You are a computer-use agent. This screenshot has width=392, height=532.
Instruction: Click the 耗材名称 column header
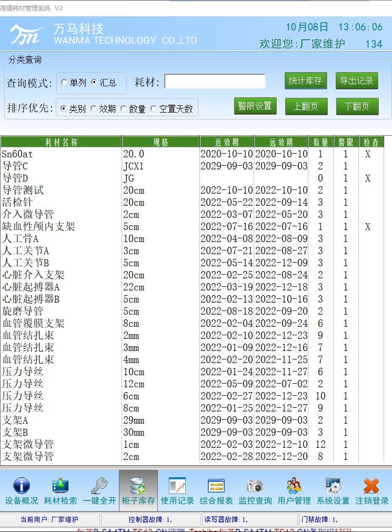(61, 142)
